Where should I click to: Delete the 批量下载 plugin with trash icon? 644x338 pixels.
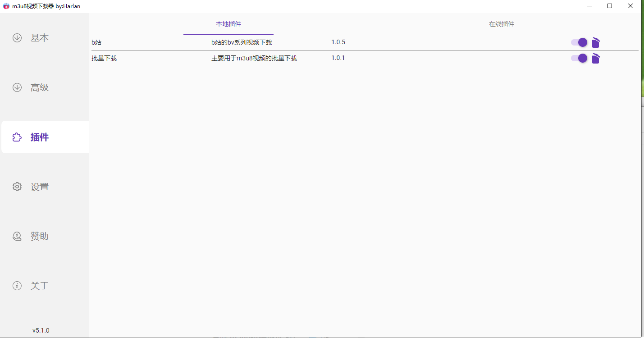pos(596,58)
